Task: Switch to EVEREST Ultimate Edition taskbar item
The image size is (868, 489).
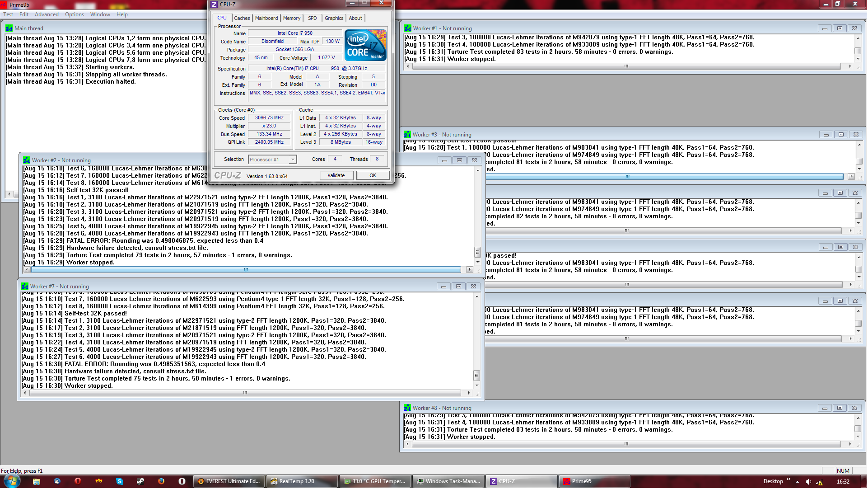Action: pyautogui.click(x=229, y=482)
